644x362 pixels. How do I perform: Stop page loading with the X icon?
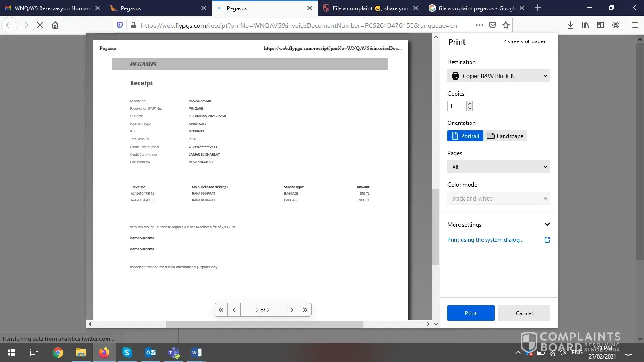click(40, 25)
